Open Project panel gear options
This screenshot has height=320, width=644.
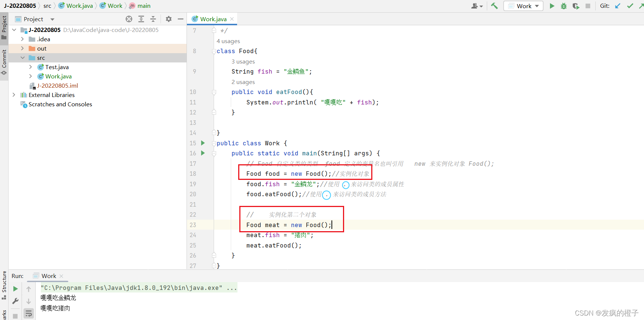point(169,19)
